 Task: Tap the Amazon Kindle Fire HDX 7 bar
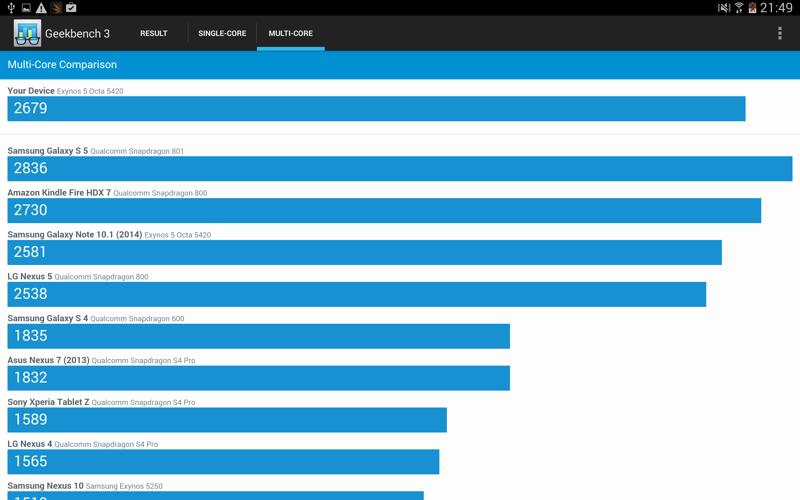click(384, 210)
